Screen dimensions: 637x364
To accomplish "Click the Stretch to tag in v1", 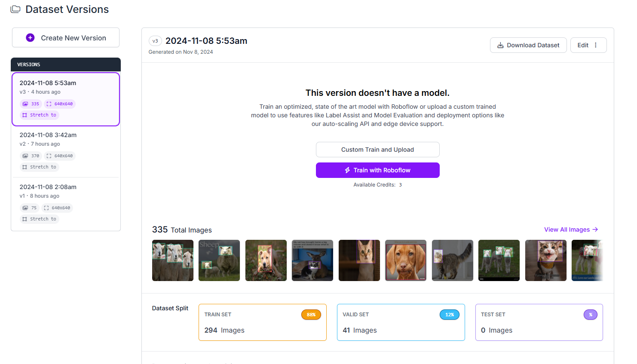I will tap(40, 219).
